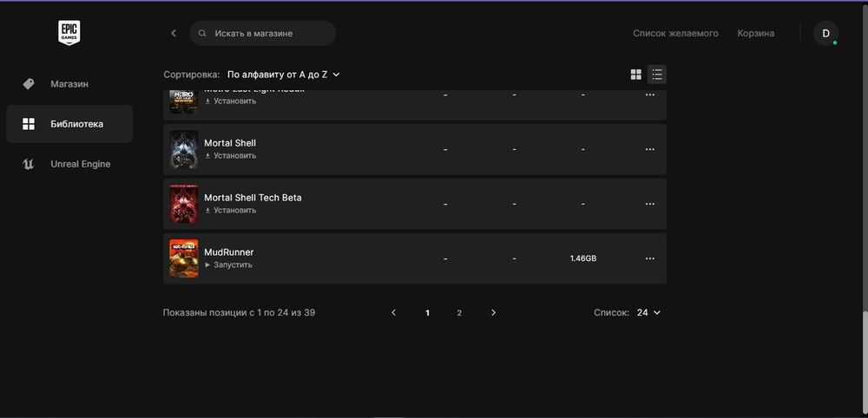Open the Корзина cart link
This screenshot has height=418, width=868.
[755, 33]
